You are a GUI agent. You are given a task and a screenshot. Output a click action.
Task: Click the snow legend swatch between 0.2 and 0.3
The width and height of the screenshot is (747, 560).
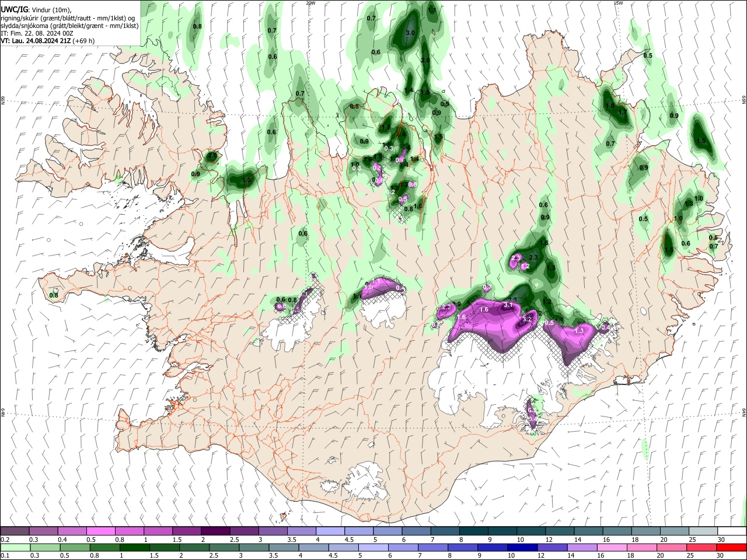coord(15,531)
